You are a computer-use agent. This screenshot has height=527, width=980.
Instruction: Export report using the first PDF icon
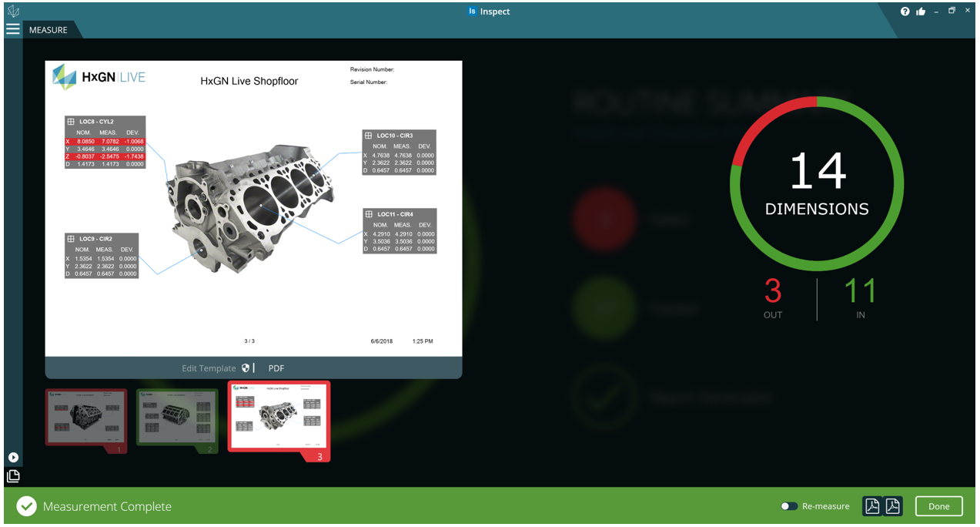point(872,506)
